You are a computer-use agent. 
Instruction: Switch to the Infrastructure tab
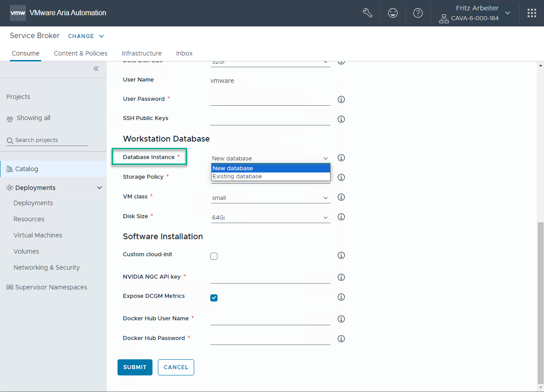tap(142, 53)
